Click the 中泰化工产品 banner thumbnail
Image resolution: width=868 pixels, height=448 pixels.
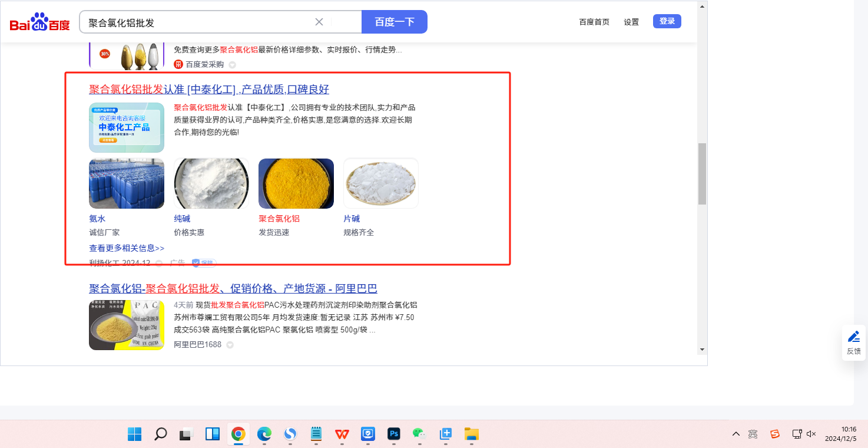[127, 128]
